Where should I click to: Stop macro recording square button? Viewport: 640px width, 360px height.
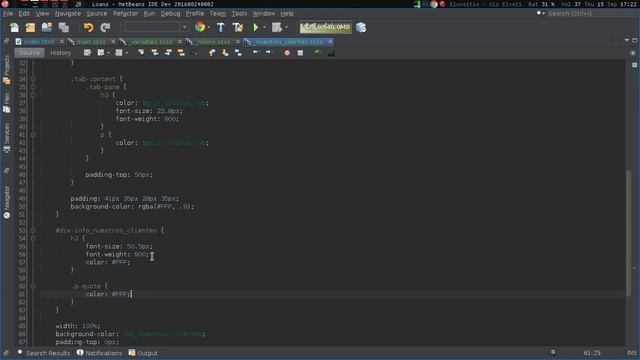coord(300,53)
